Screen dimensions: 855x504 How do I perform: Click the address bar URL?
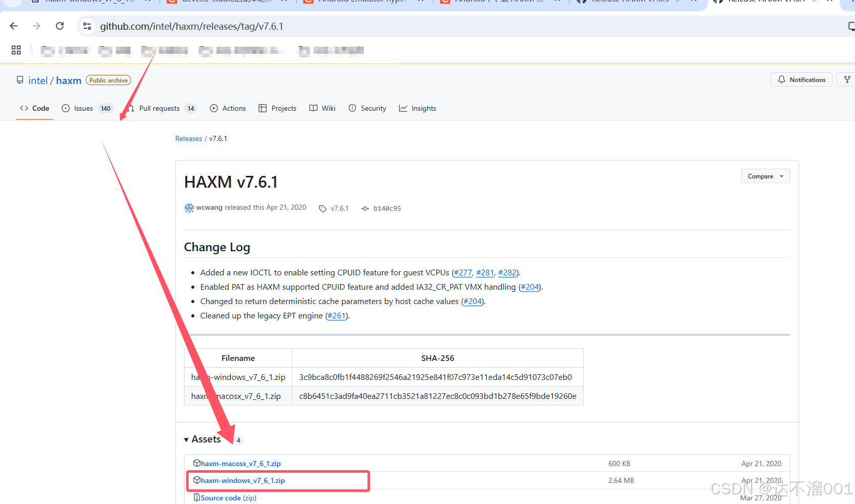[191, 26]
